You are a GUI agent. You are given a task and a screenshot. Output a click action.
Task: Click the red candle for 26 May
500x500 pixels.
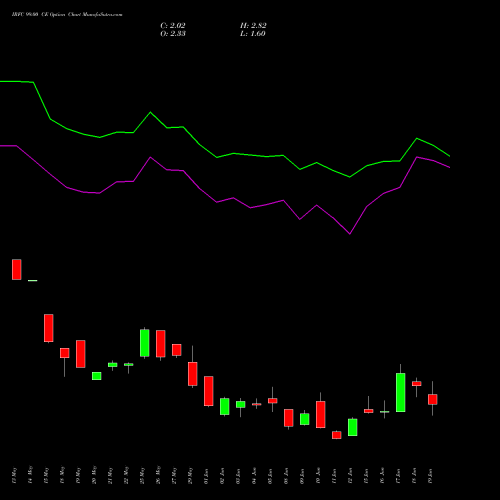(161, 344)
